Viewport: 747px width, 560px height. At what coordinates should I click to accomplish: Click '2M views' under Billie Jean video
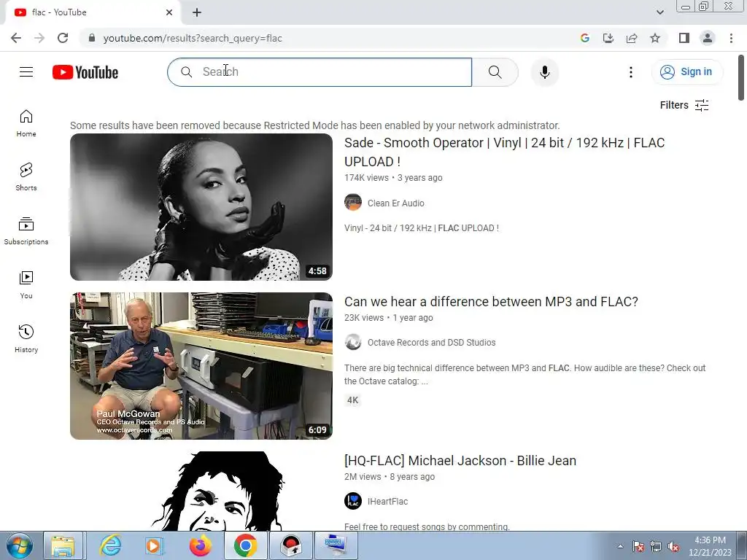[363, 477]
